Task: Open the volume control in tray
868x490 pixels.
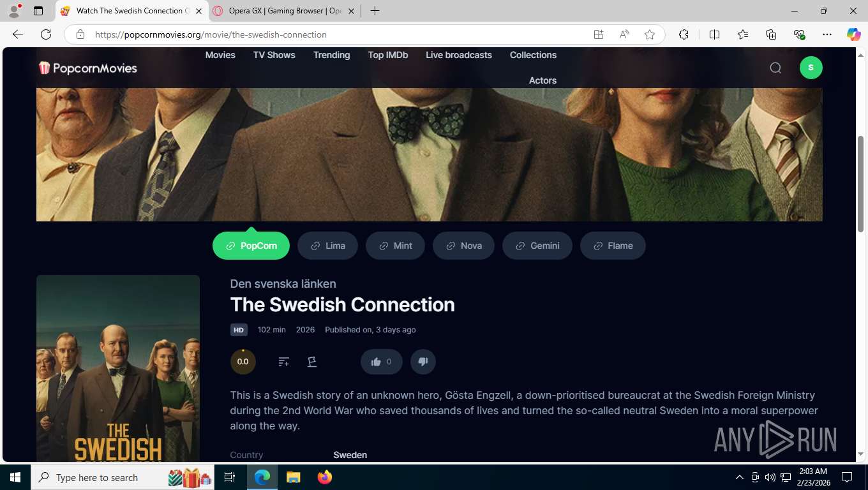Action: pyautogui.click(x=770, y=477)
